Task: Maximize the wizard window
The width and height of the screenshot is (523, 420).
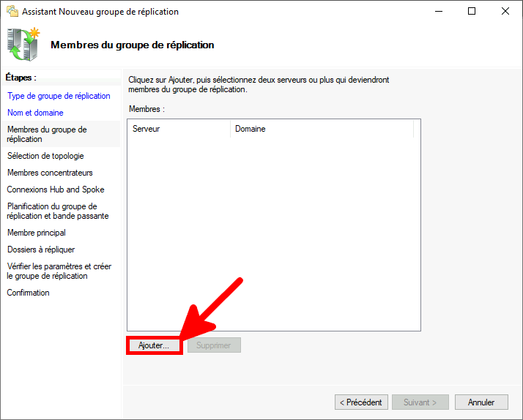Action: [472, 11]
